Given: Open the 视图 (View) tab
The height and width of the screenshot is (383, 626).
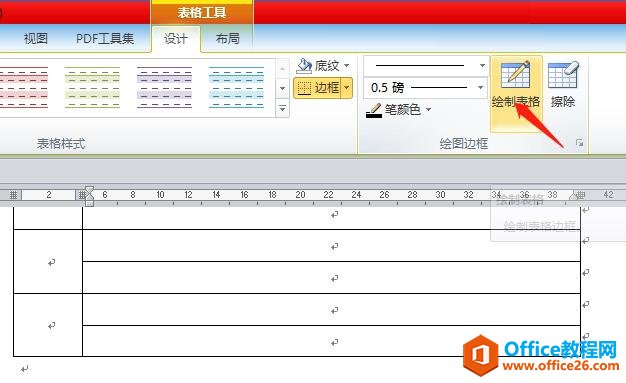Looking at the screenshot, I should click(x=36, y=39).
